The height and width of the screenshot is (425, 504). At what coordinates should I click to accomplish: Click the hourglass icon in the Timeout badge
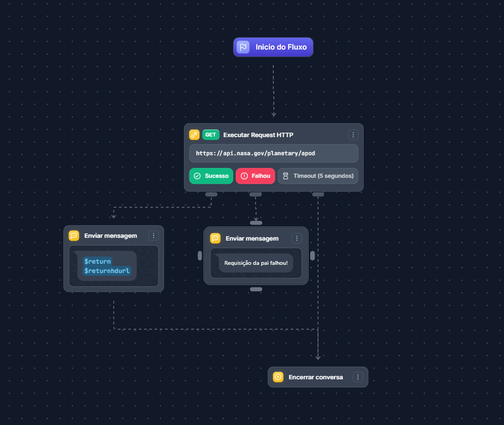(x=285, y=176)
